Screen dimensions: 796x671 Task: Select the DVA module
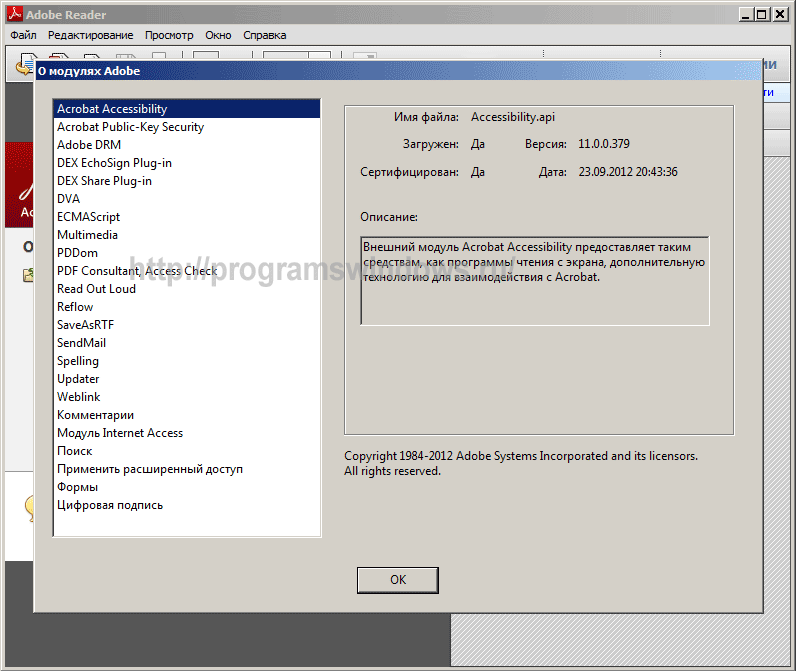186,199
